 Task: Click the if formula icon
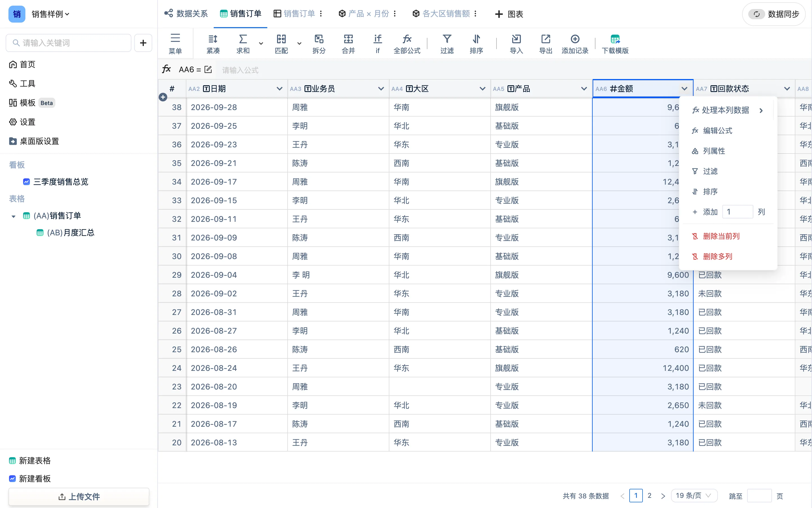378,39
